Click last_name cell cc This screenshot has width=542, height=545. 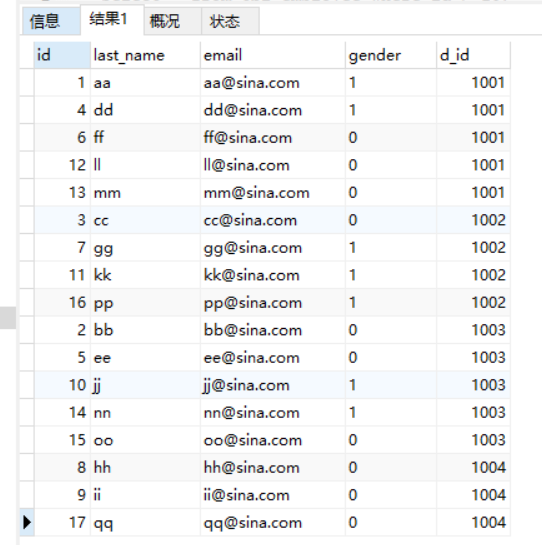pos(145,220)
